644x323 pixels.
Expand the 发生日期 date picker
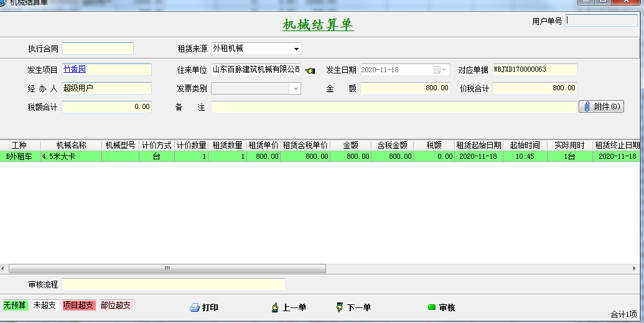pyautogui.click(x=445, y=70)
